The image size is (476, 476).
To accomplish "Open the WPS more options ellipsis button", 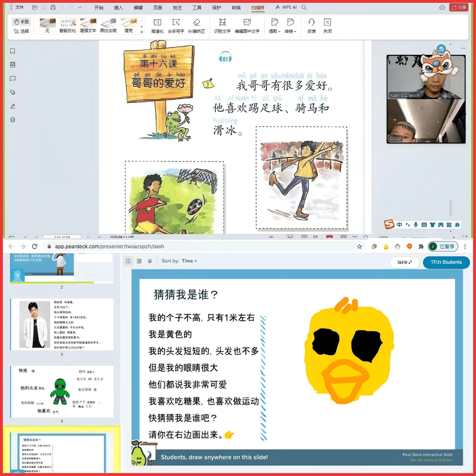I will [x=443, y=7].
